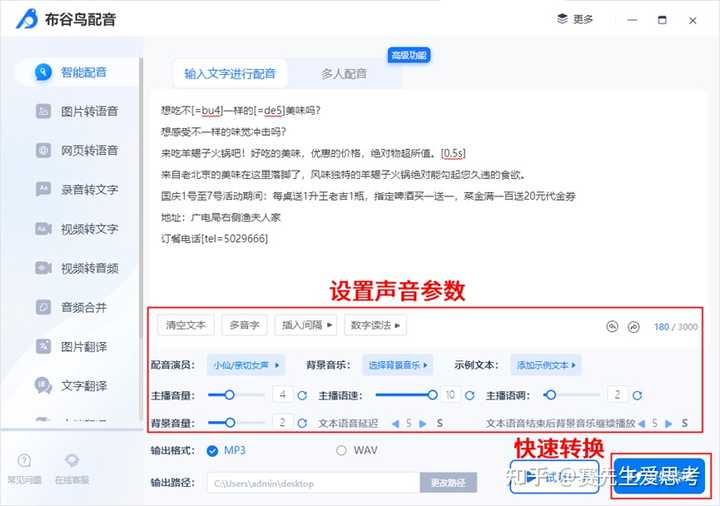720x506 pixels.
Task: Reset 背景音量 value
Action: 302,423
